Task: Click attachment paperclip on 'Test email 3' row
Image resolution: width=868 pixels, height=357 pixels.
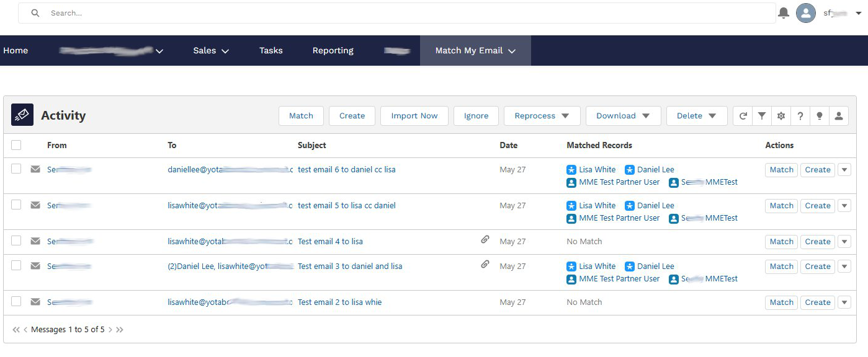Action: 485,264
